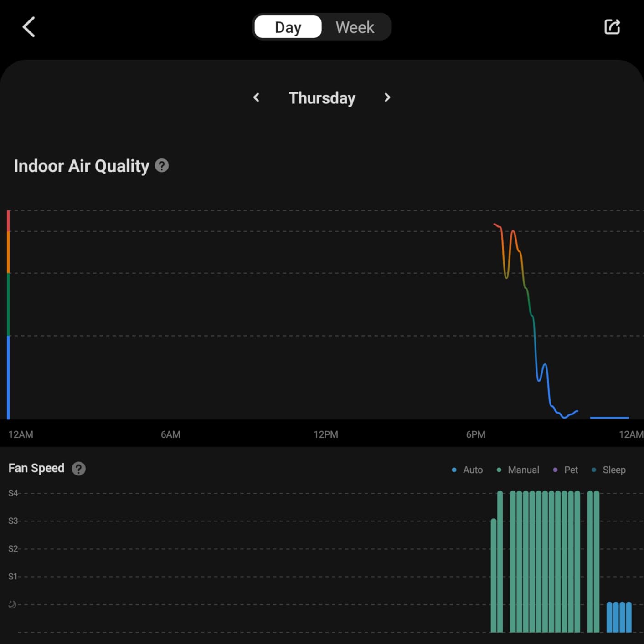644x644 pixels.
Task: Click the Manual legend label text
Action: (523, 470)
